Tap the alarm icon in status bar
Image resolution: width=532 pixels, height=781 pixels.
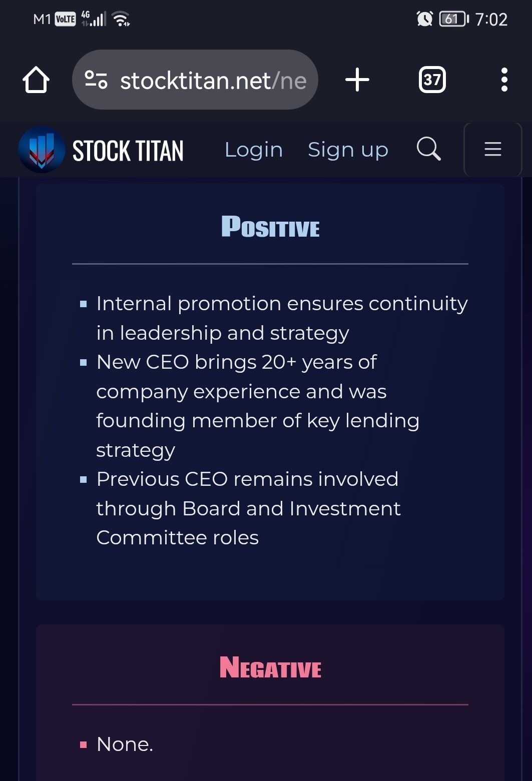tap(424, 19)
